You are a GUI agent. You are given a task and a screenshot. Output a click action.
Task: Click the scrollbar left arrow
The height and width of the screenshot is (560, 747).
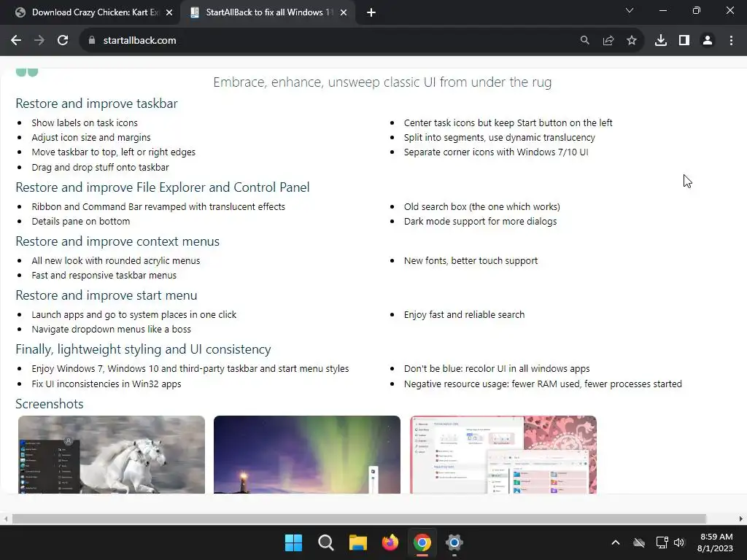click(x=5, y=519)
